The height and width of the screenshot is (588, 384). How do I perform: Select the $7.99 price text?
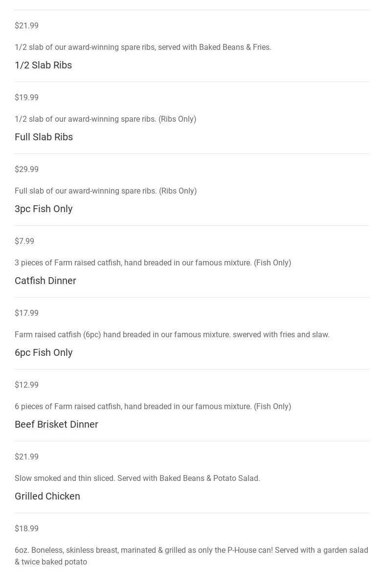[24, 241]
